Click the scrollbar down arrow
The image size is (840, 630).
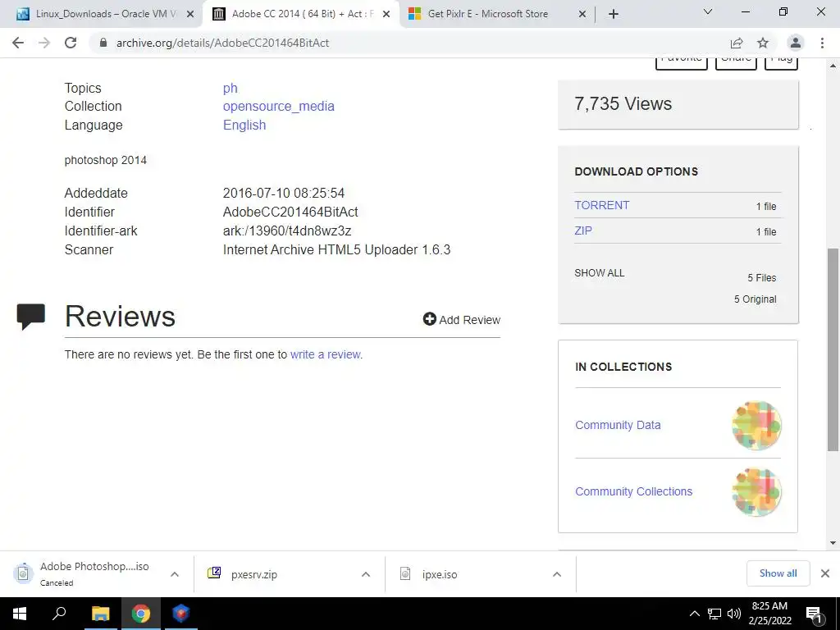coord(833,543)
